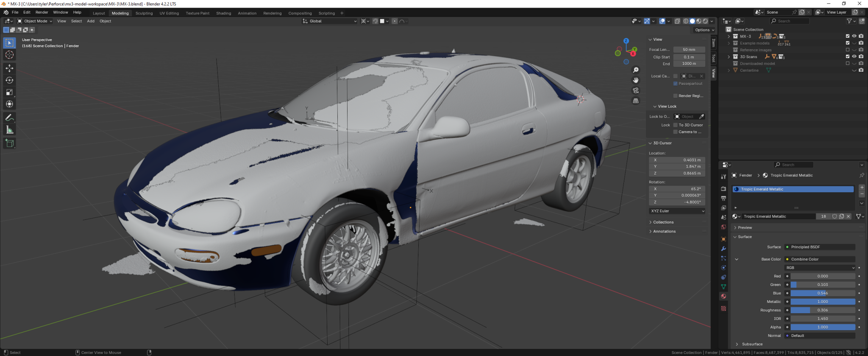Choose the Select Box tool
The image size is (868, 356).
[x=9, y=43]
